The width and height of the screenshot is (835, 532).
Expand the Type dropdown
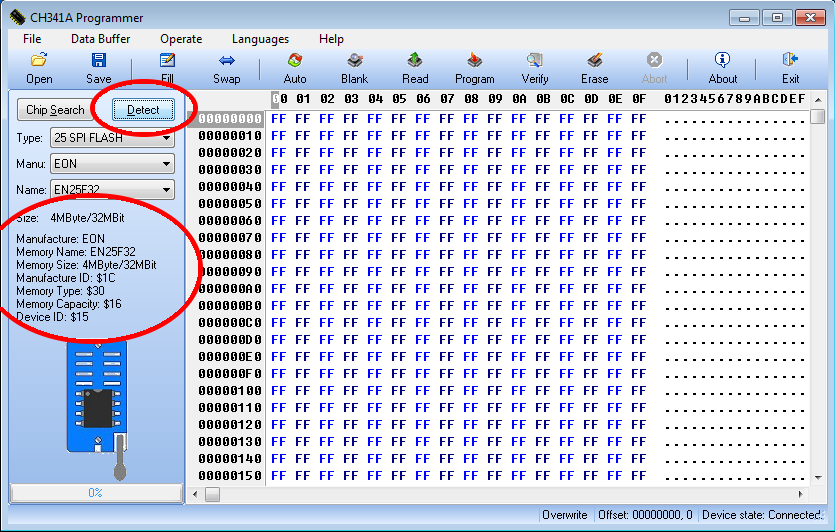pyautogui.click(x=167, y=138)
